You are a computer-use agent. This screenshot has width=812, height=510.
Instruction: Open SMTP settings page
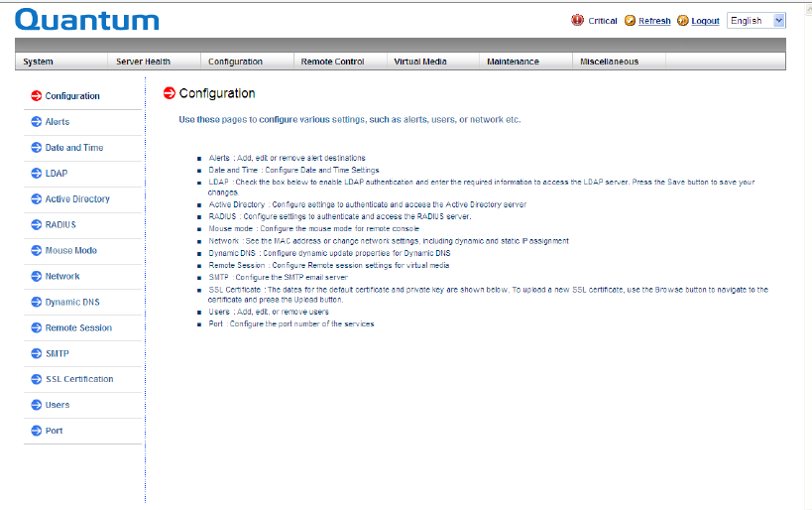coord(57,353)
